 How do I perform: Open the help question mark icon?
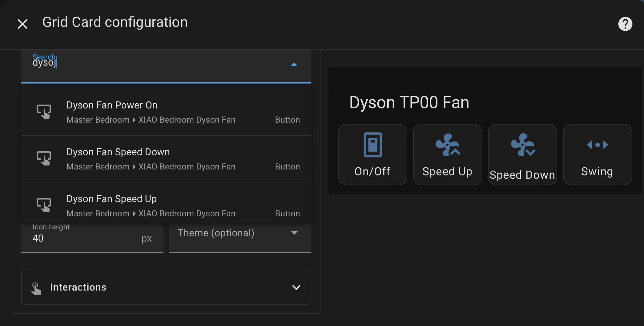[625, 24]
